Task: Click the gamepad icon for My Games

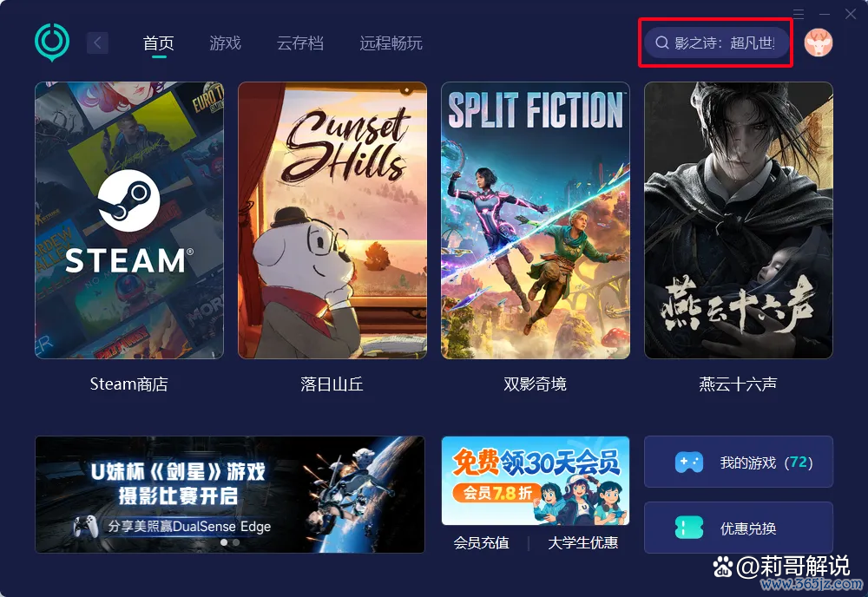Action: point(689,462)
